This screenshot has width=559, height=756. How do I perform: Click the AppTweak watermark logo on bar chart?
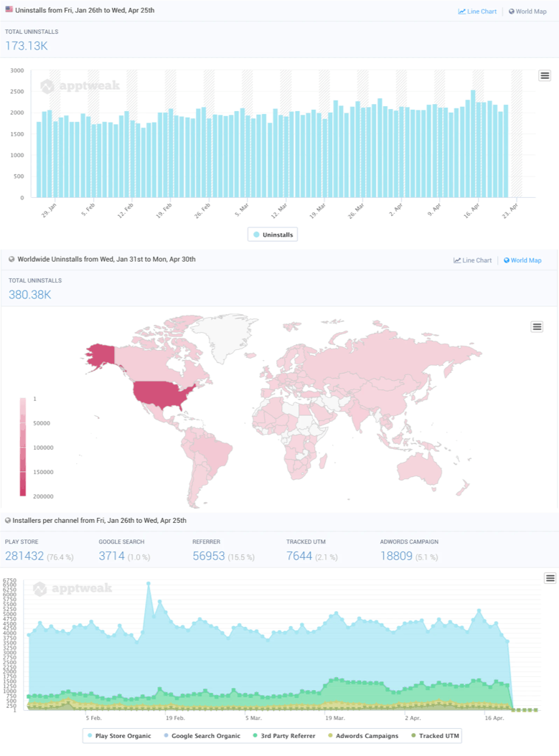(x=79, y=86)
